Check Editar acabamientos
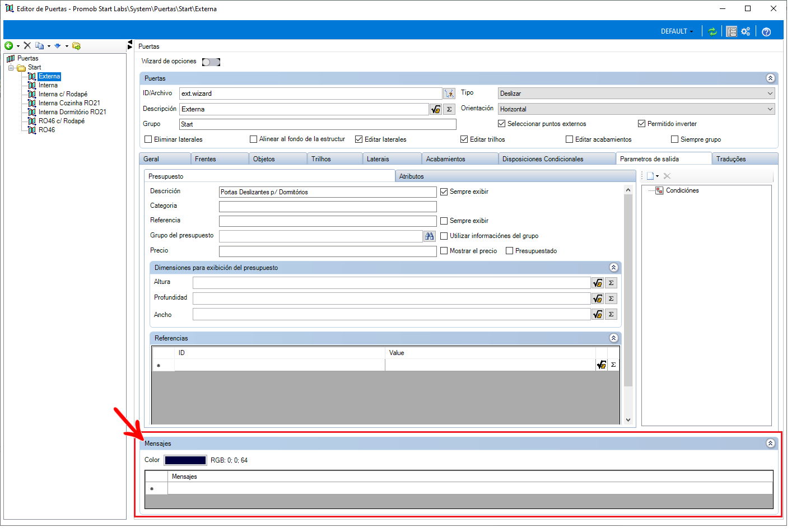This screenshot has height=532, width=801. pos(569,139)
